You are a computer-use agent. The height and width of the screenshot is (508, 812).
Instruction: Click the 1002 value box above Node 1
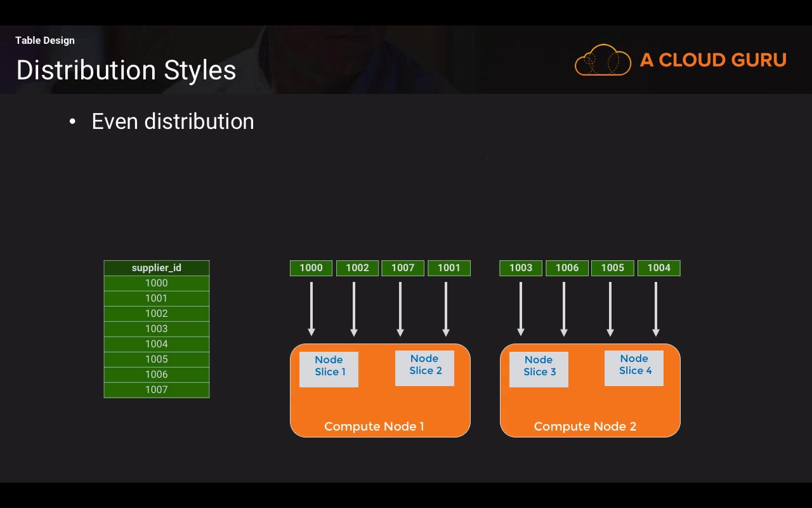pyautogui.click(x=357, y=268)
